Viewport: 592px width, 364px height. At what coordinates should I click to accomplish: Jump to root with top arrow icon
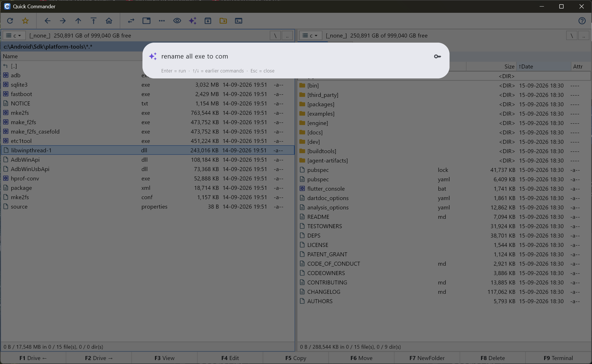tap(94, 21)
